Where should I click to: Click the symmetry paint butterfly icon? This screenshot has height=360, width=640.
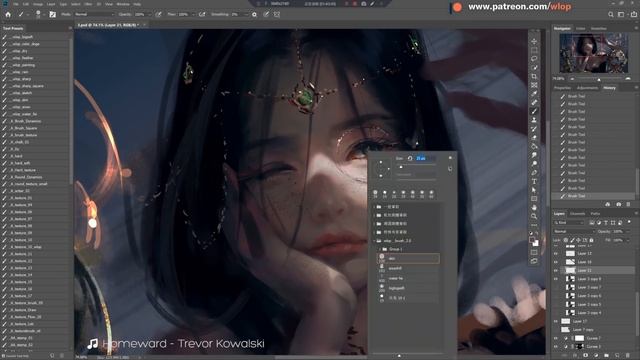coord(277,14)
